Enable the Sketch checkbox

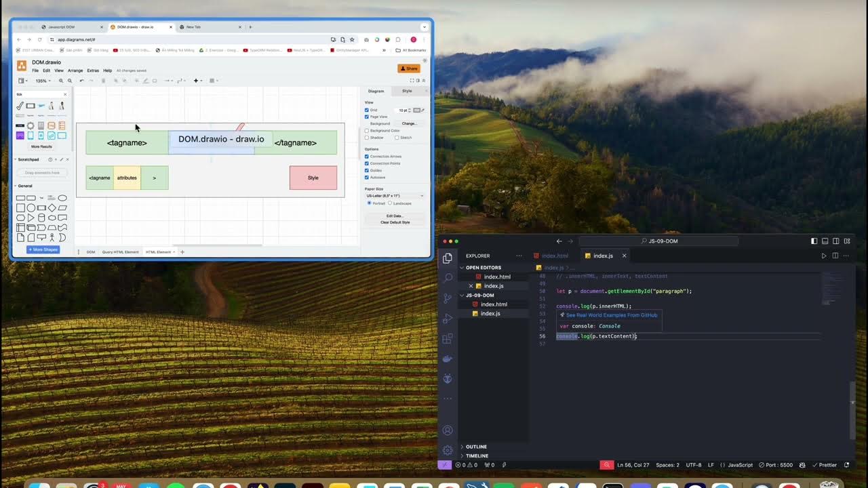(x=397, y=138)
